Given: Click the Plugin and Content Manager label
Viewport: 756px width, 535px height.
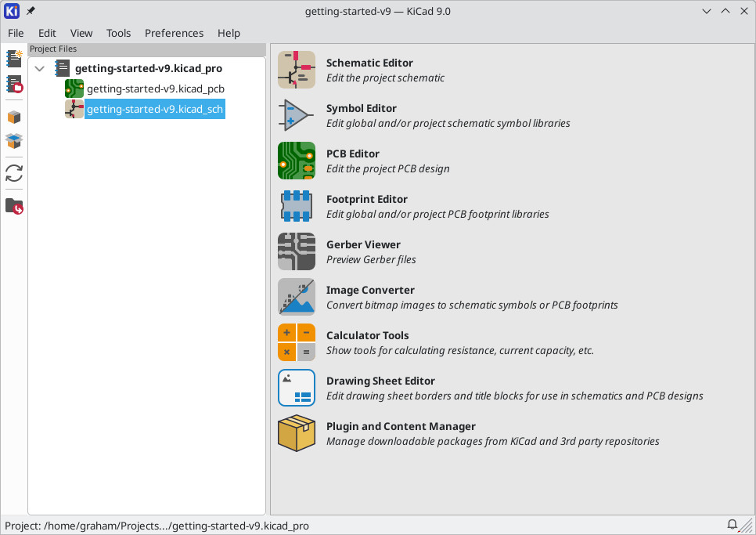Looking at the screenshot, I should point(401,426).
